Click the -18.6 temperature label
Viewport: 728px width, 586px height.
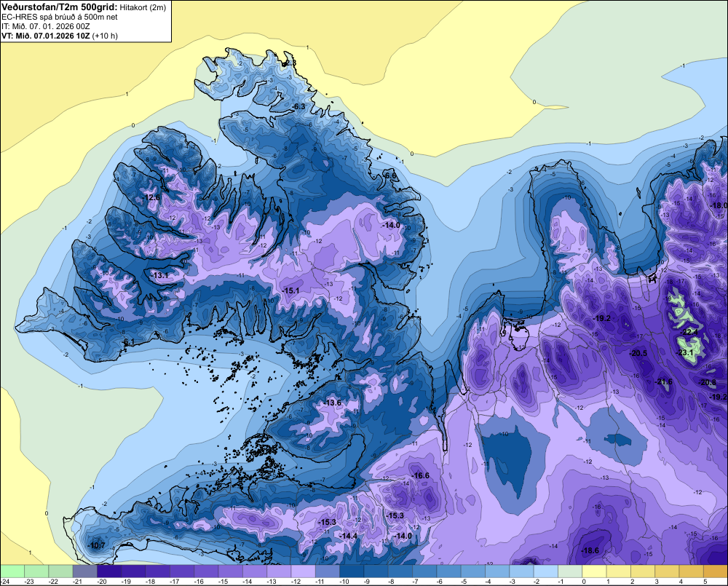tap(590, 551)
